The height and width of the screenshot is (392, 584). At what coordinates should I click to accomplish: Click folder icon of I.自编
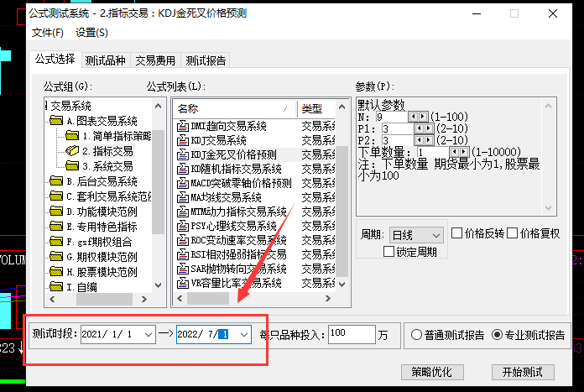(56, 286)
